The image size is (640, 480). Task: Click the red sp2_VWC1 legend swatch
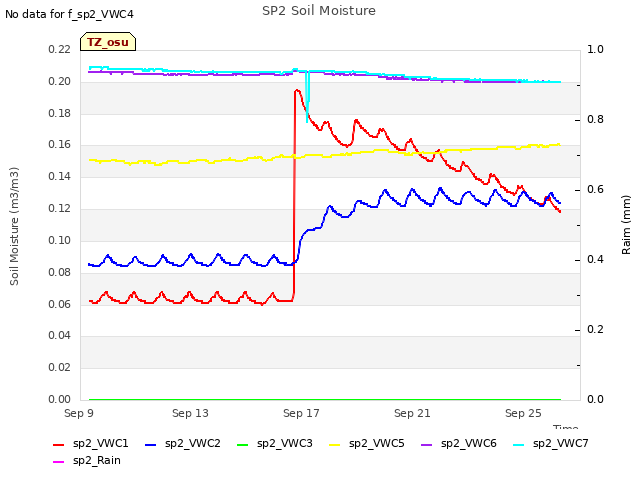point(58,444)
